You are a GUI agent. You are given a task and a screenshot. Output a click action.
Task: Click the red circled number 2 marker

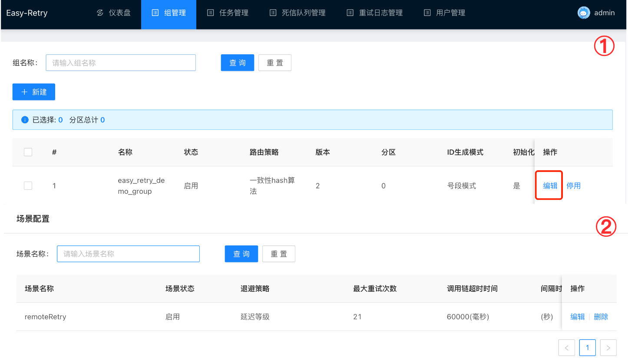tap(605, 227)
